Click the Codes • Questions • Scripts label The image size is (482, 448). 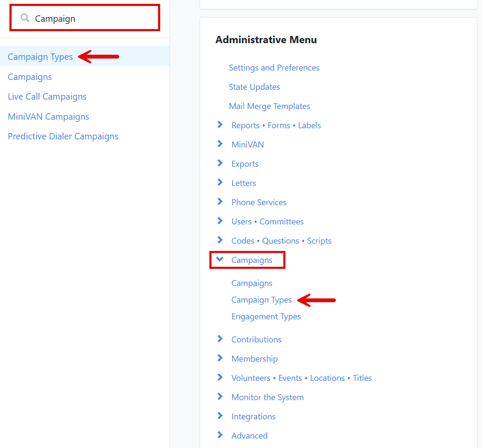click(281, 241)
